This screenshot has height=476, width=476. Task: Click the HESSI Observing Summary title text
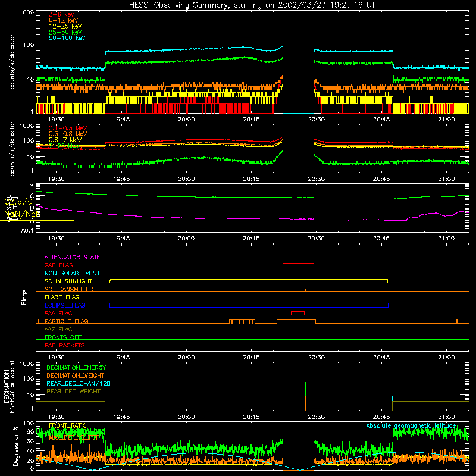[252, 5]
